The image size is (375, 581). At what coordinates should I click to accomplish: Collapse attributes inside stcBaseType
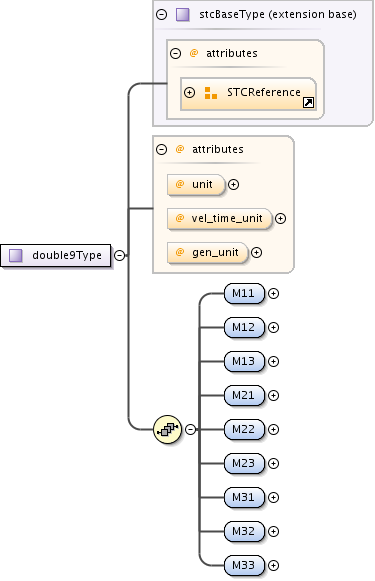(x=175, y=53)
